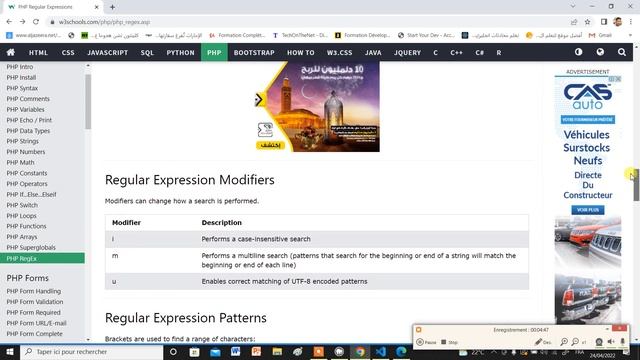Screen dimensions: 640x360
Task: Go to W3Schools home icon
Action: point(11,52)
